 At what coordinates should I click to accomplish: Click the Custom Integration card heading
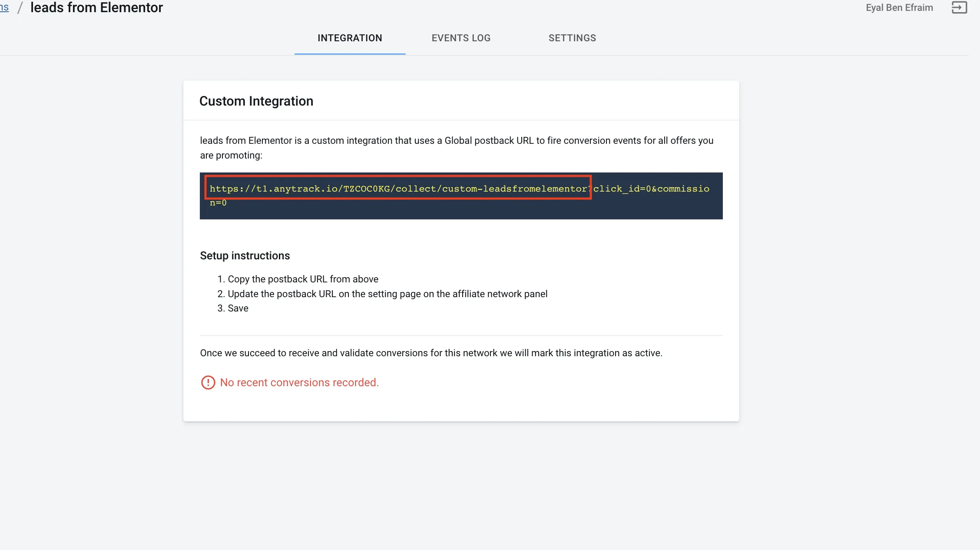tap(256, 101)
